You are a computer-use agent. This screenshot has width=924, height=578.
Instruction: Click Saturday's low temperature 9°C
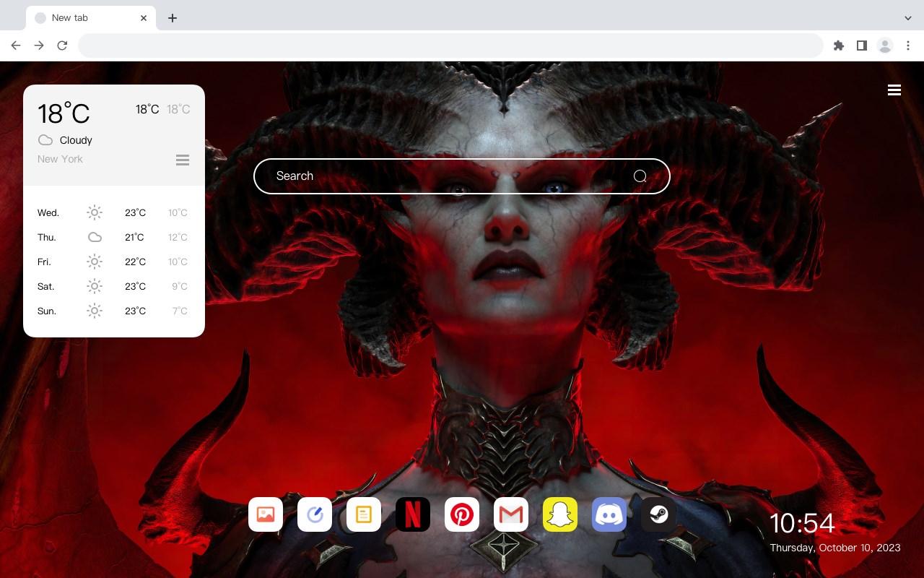tap(180, 287)
